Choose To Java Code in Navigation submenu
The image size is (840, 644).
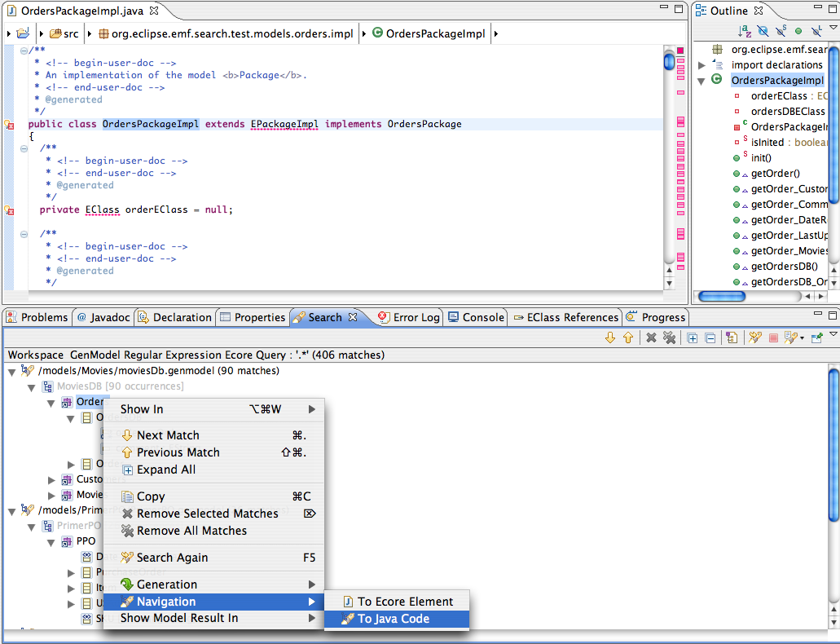coord(397,619)
